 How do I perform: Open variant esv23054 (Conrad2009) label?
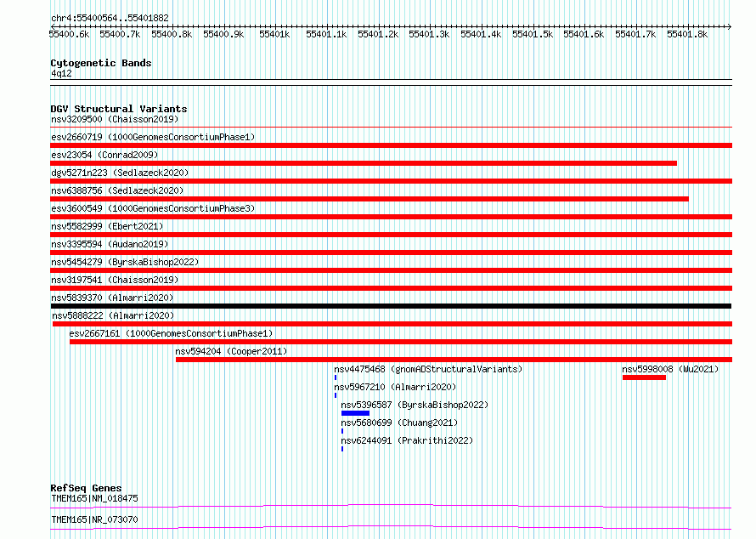(104, 155)
